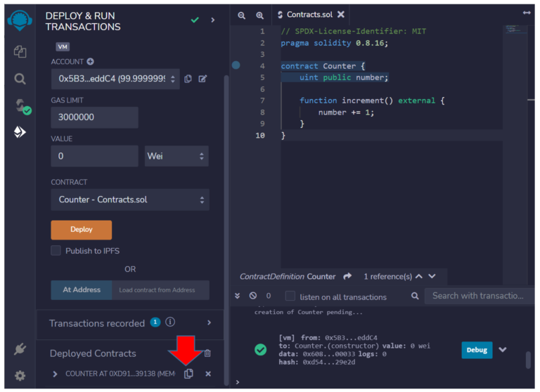Expand the Transactions recorded section
Screen dimensions: 540x392
tap(209, 323)
